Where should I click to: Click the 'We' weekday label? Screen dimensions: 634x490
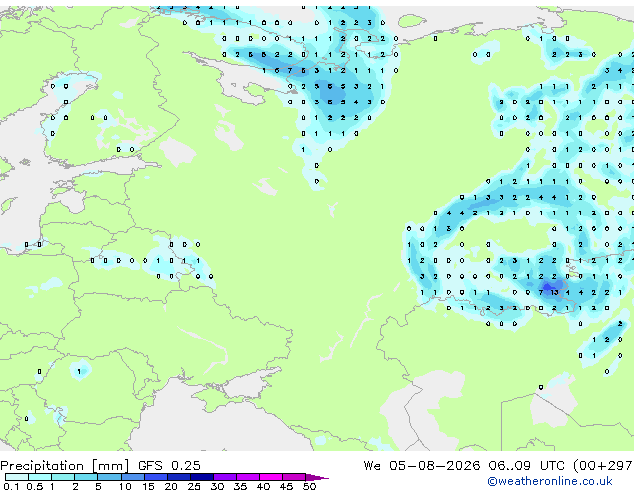[372, 465]
